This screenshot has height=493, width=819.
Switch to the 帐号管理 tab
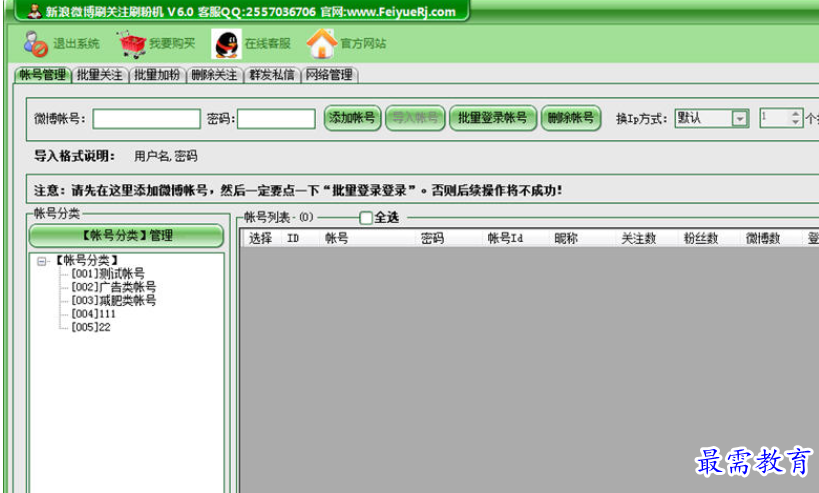click(43, 75)
